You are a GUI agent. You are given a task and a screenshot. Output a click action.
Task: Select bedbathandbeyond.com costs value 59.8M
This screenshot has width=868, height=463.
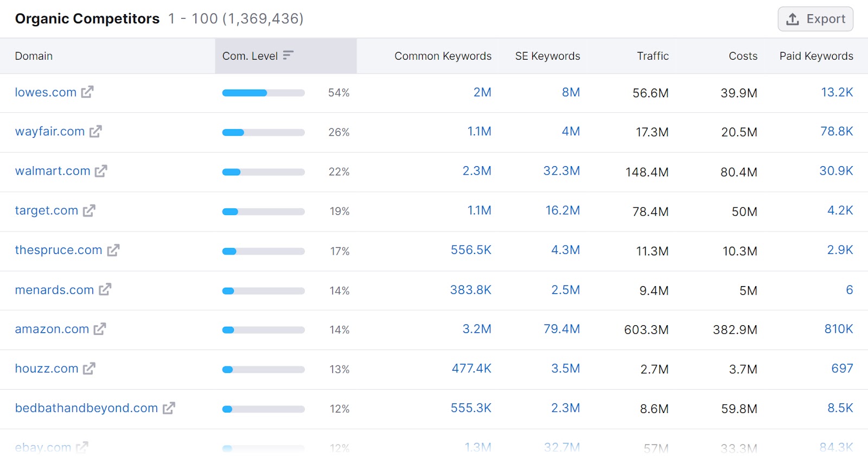click(x=739, y=409)
